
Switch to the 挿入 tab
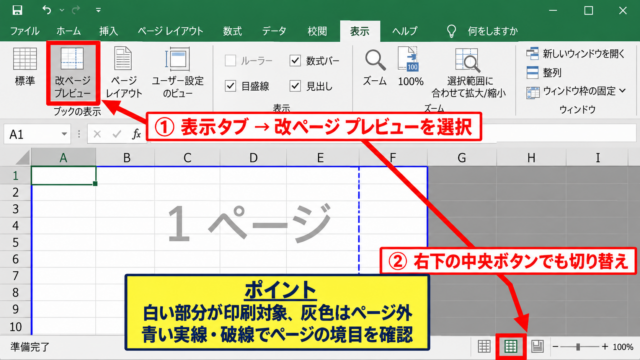[108, 31]
